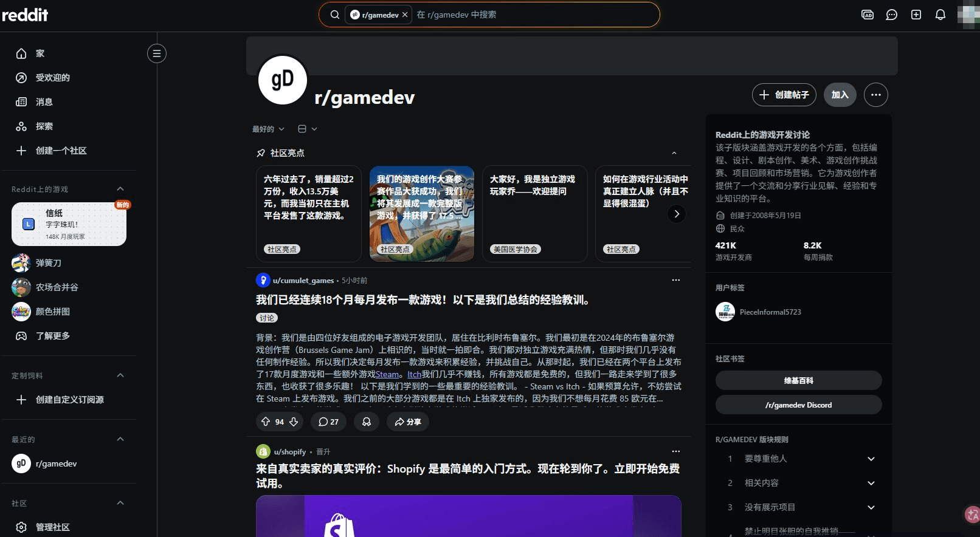Click the 创建帖子 button
Screen dimensions: 980x537
tap(784, 95)
